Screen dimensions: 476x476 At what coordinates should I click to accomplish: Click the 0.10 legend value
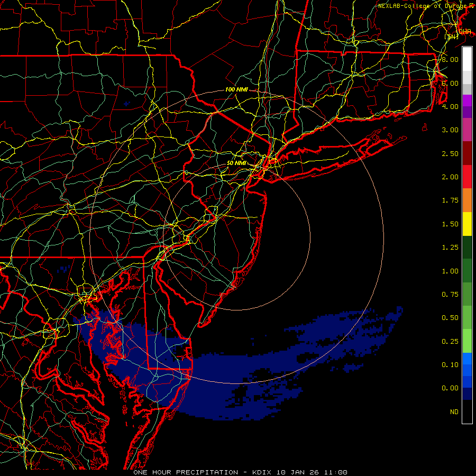point(450,365)
